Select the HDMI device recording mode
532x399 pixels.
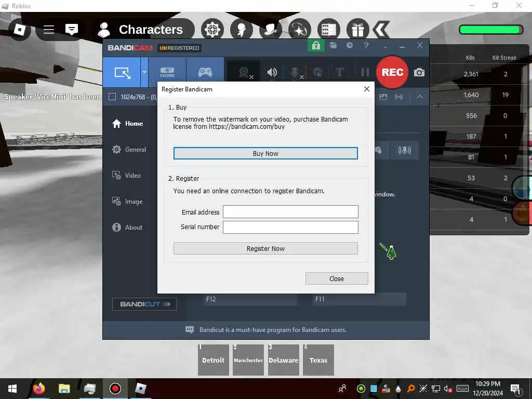167,72
